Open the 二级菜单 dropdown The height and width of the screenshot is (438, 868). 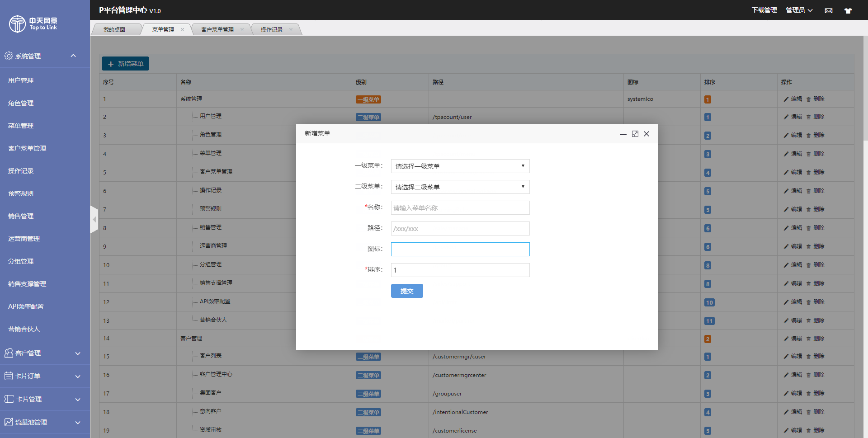[x=460, y=187]
